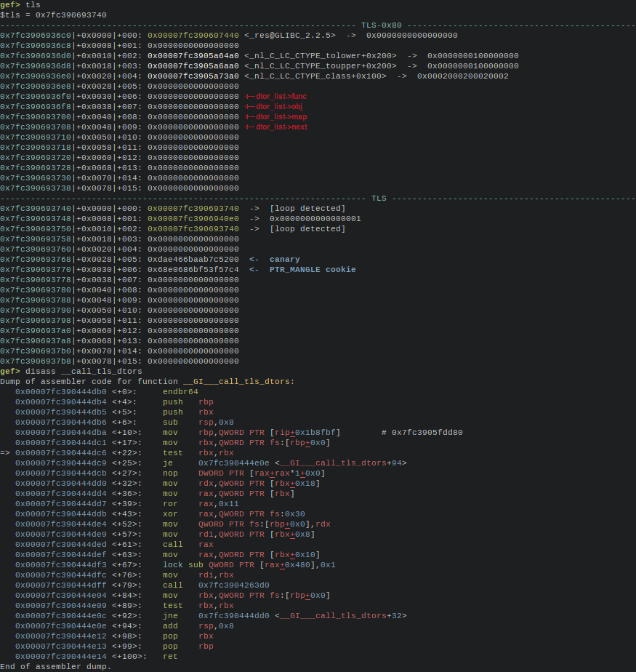Click the current instruction arrow marker
Image resolution: width=636 pixels, height=672 pixels.
pos(5,452)
